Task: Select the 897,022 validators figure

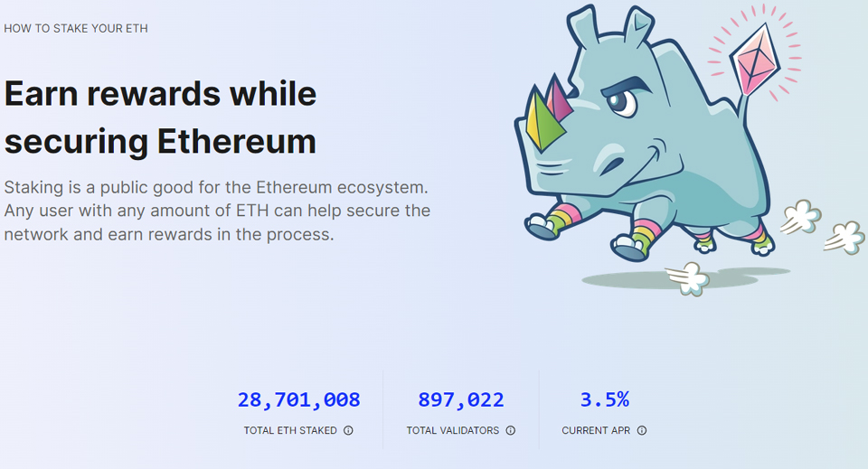Action: 460,399
